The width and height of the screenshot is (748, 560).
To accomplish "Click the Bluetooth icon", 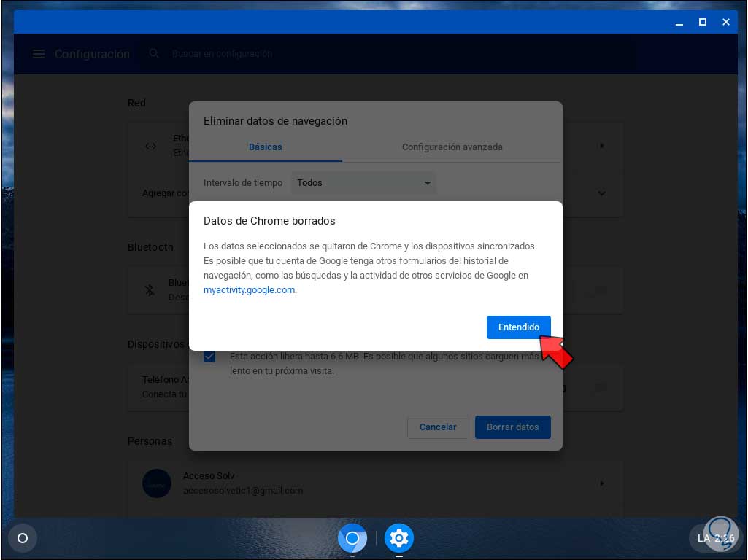I will (x=150, y=289).
